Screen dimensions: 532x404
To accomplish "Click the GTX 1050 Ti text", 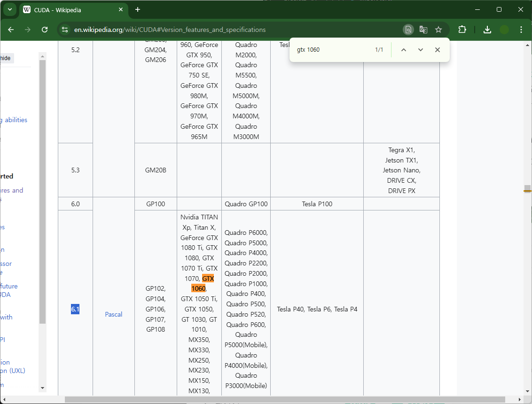I will [199, 299].
